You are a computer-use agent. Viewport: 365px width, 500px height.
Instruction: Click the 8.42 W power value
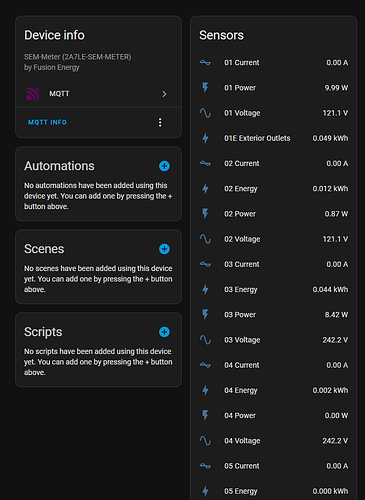pyautogui.click(x=336, y=315)
